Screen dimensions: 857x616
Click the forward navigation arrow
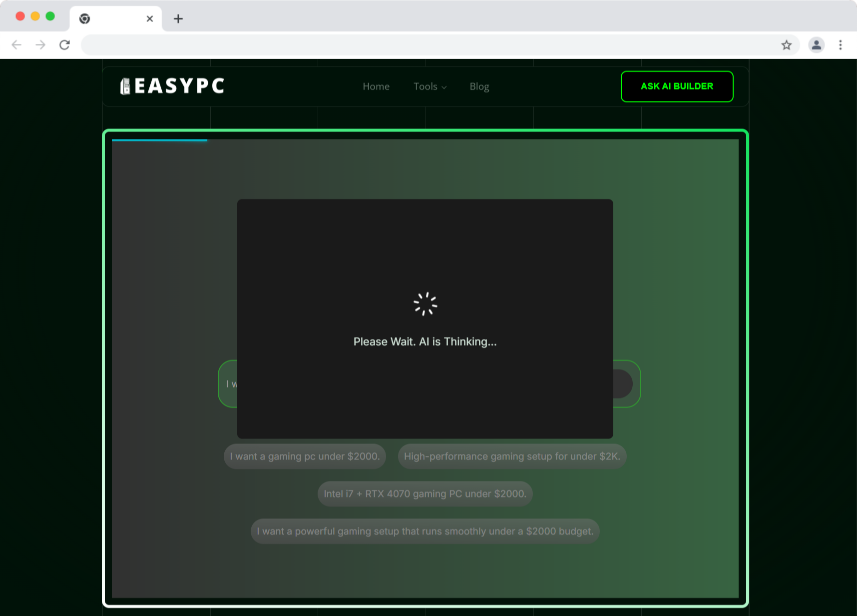(40, 44)
